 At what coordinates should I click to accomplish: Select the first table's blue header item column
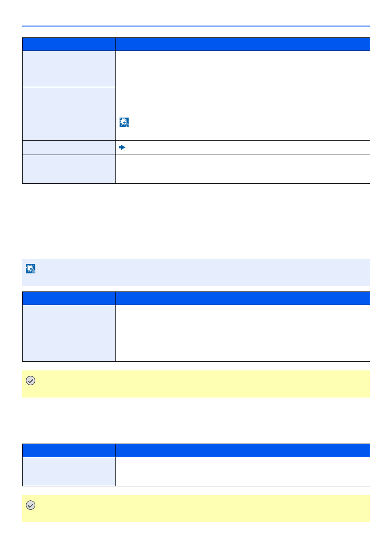point(69,44)
